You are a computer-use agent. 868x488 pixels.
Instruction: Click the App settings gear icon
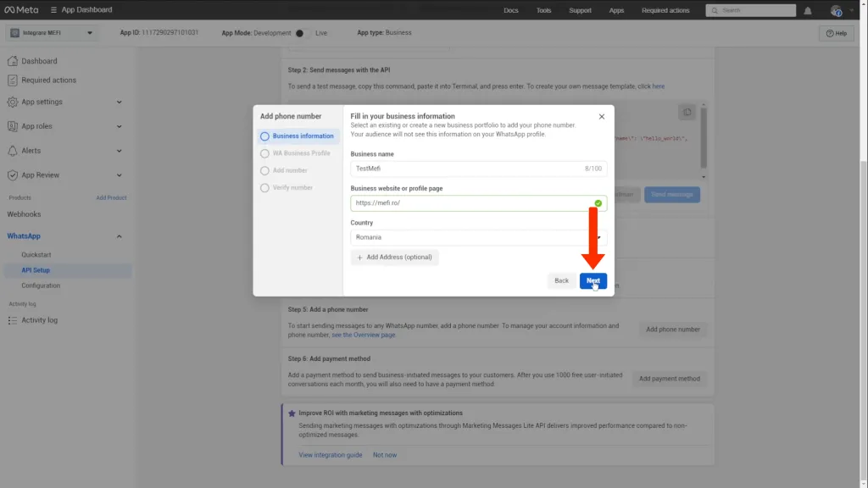pyautogui.click(x=12, y=102)
